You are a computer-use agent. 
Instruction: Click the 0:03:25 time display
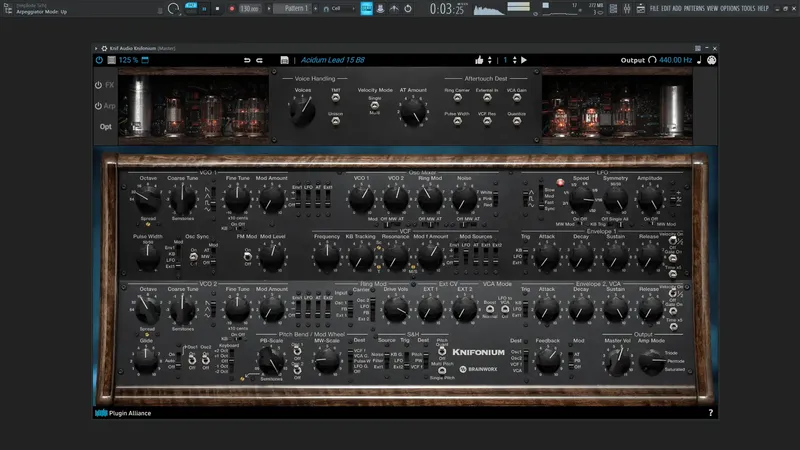(x=447, y=9)
